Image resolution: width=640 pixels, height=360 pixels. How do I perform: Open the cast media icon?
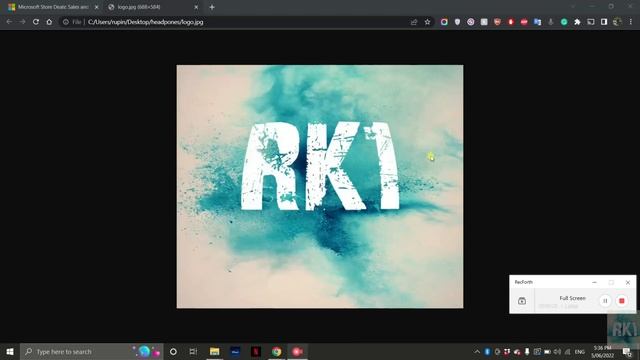[591, 22]
